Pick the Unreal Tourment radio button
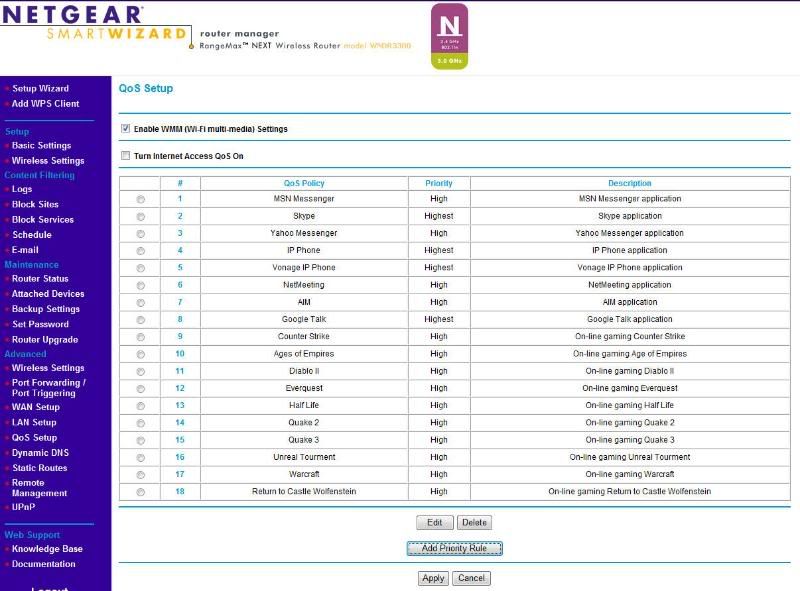Screen dimensions: 800x591 click(140, 458)
